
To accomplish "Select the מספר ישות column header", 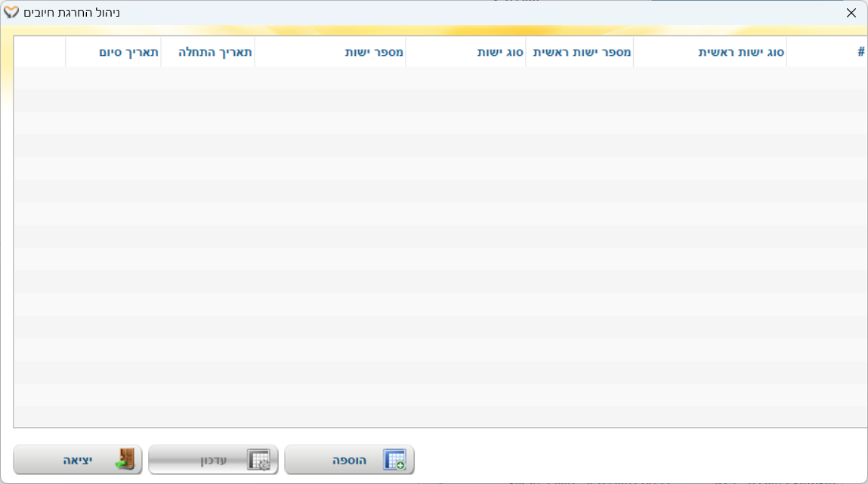I will (x=374, y=52).
